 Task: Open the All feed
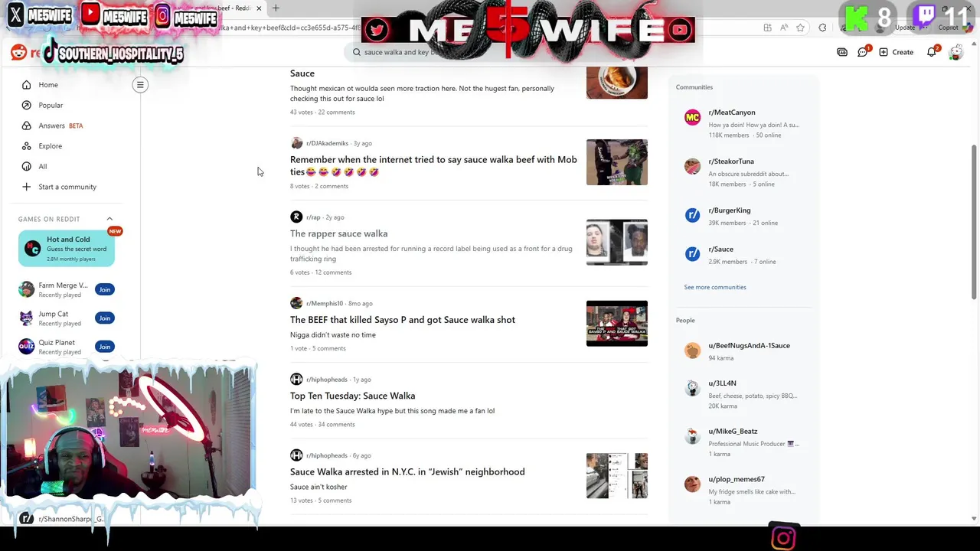point(43,166)
